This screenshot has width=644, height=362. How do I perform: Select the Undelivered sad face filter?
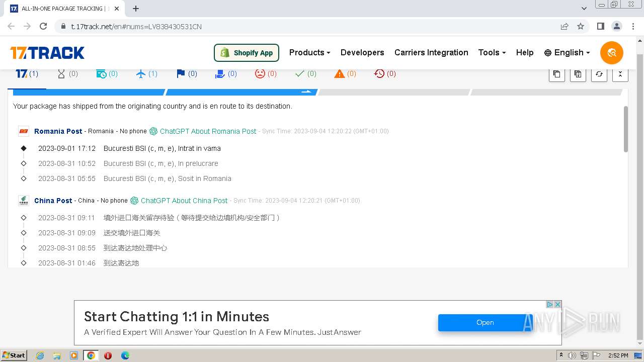[266, 74]
